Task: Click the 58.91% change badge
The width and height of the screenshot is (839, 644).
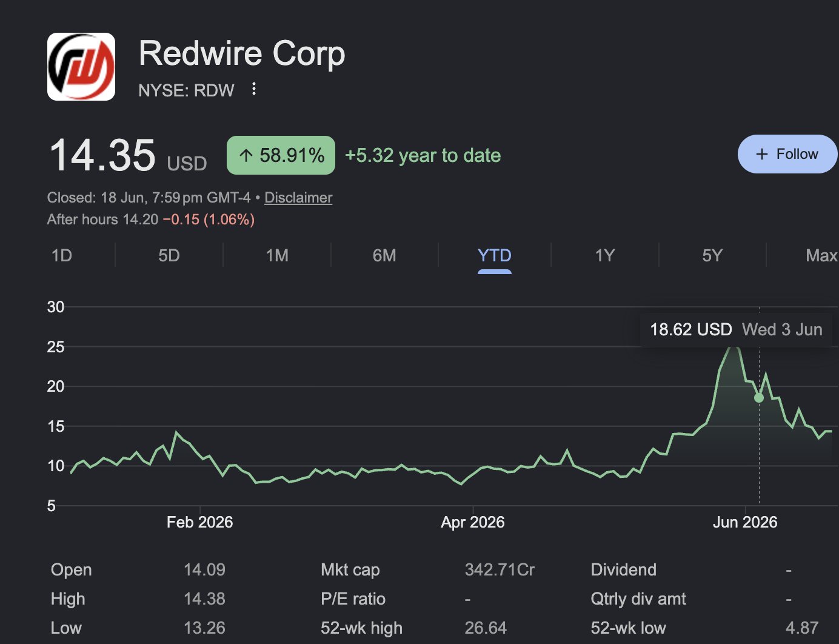Action: (x=281, y=155)
